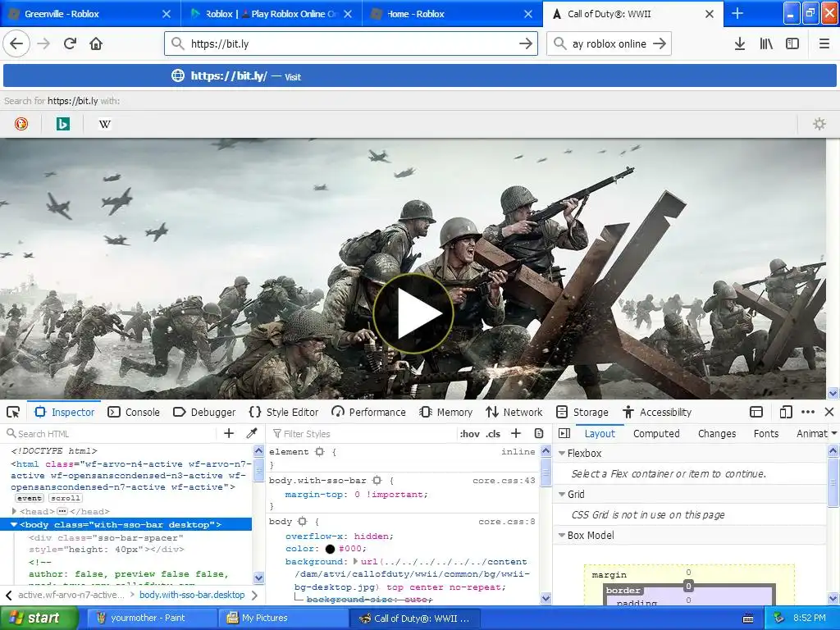840x630 pixels.
Task: Switch to the Console tab
Action: (134, 412)
